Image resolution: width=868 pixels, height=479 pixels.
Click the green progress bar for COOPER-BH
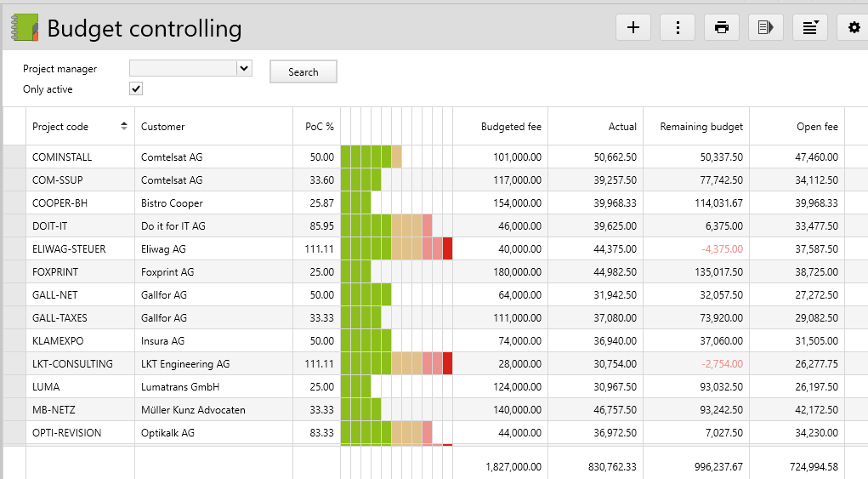coord(355,203)
